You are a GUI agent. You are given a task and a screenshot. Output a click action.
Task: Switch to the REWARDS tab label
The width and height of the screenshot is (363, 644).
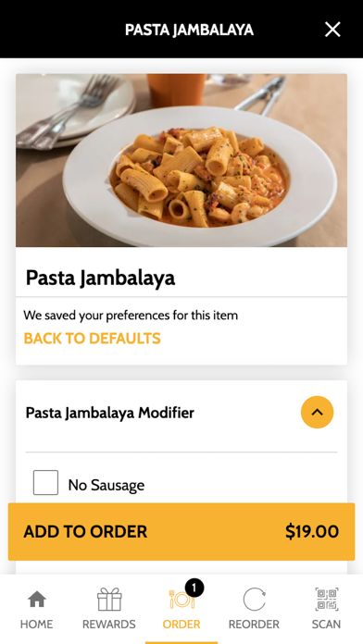[x=109, y=625]
